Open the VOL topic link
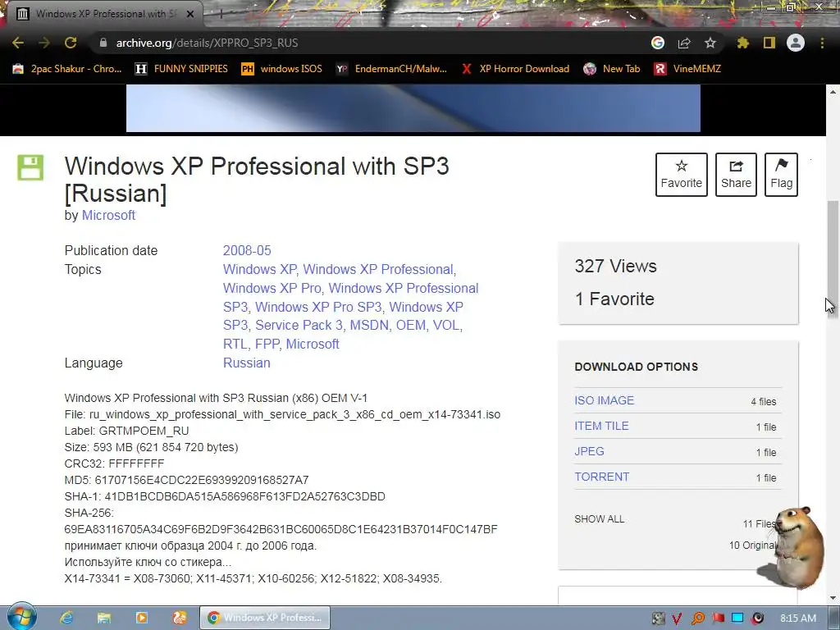 click(x=445, y=325)
